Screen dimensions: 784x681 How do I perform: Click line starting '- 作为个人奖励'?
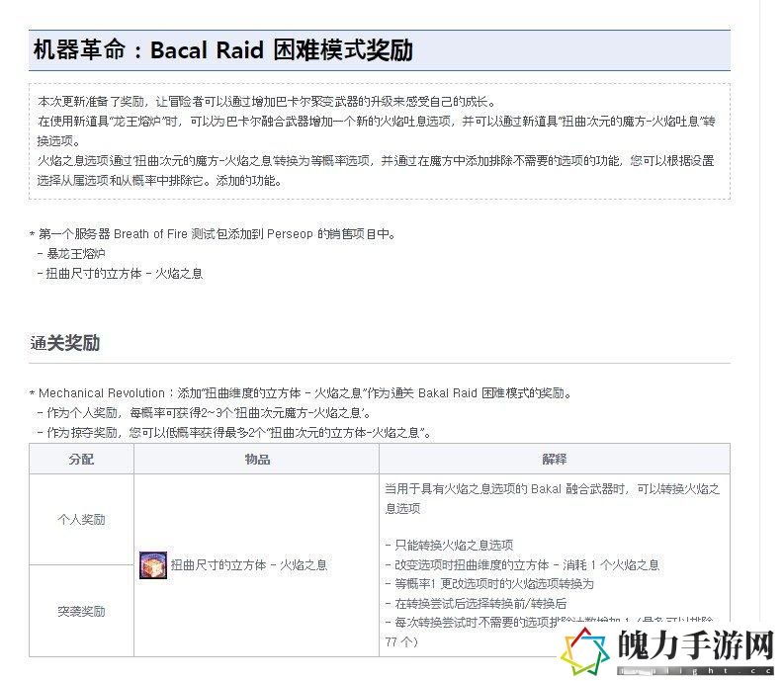click(204, 413)
